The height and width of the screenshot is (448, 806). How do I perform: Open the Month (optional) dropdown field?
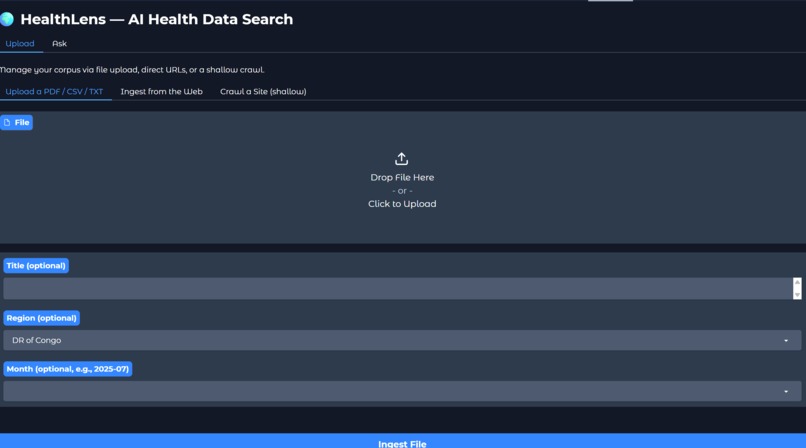[x=402, y=391]
